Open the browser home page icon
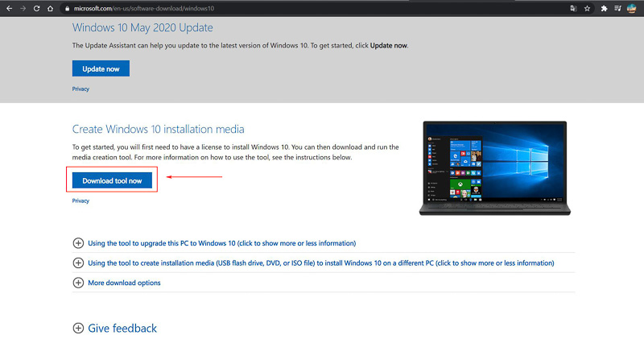This screenshot has height=339, width=644. pyautogui.click(x=51, y=8)
